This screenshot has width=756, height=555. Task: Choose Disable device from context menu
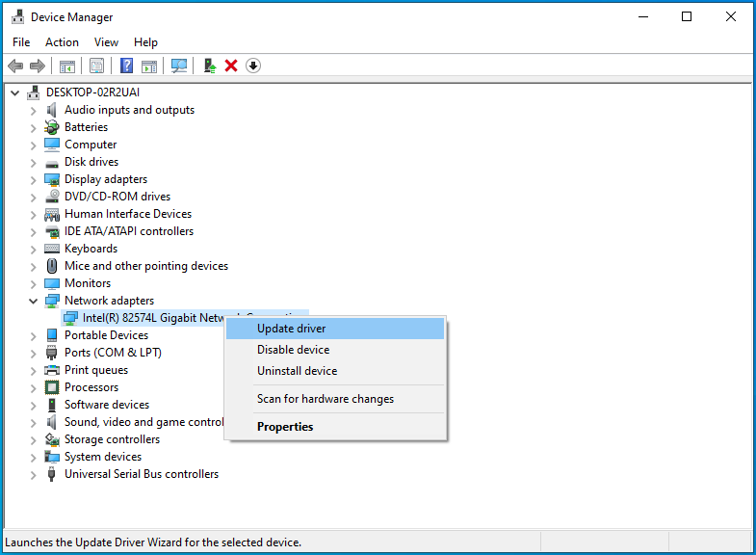click(335, 350)
